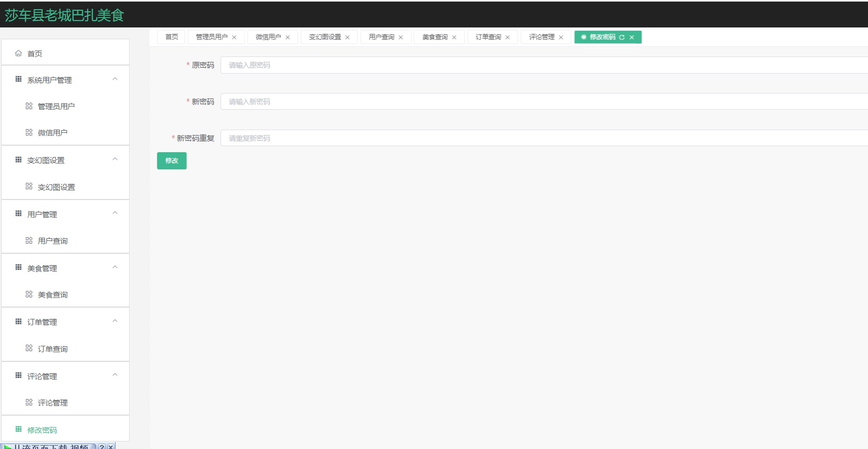Click the refresh icon on 修改密码 tab

tap(622, 37)
